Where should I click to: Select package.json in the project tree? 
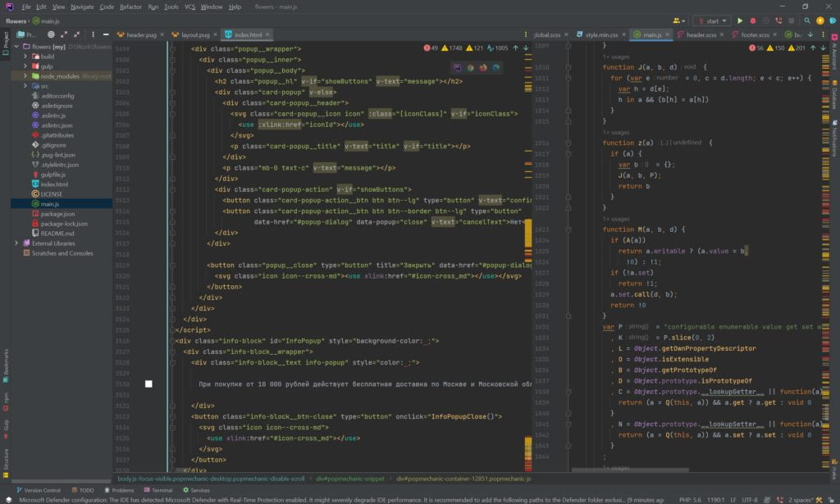tap(57, 214)
